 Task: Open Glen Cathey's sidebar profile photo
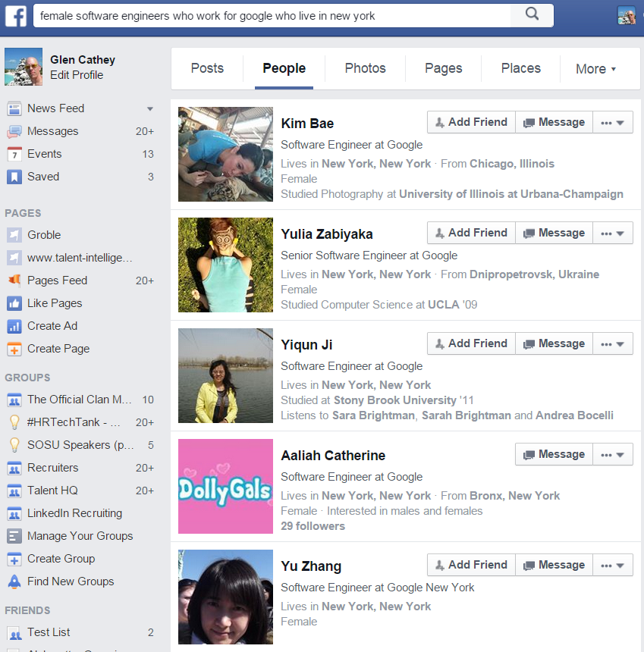pyautogui.click(x=24, y=67)
